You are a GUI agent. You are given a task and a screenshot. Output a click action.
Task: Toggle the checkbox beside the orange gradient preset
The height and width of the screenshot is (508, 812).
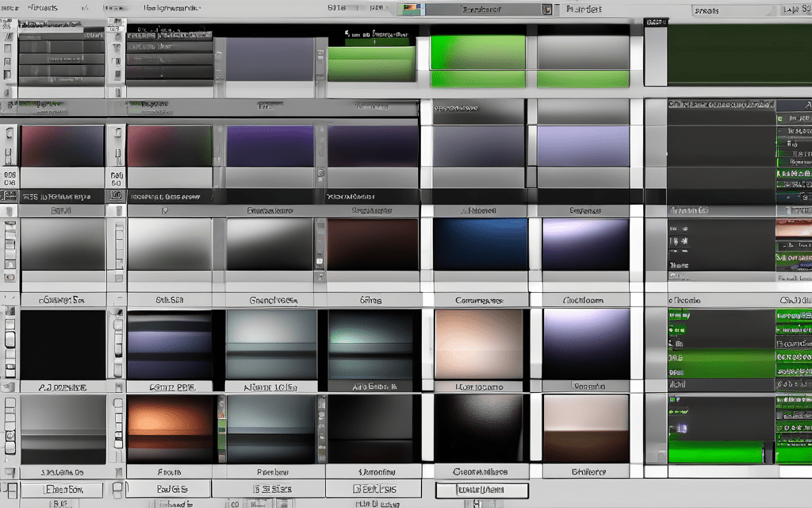point(118,418)
